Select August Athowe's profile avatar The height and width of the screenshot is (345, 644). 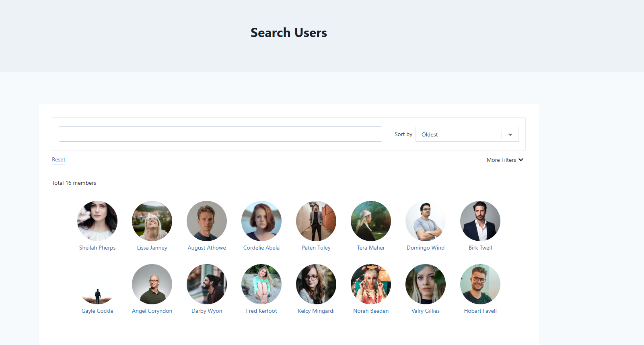click(207, 221)
